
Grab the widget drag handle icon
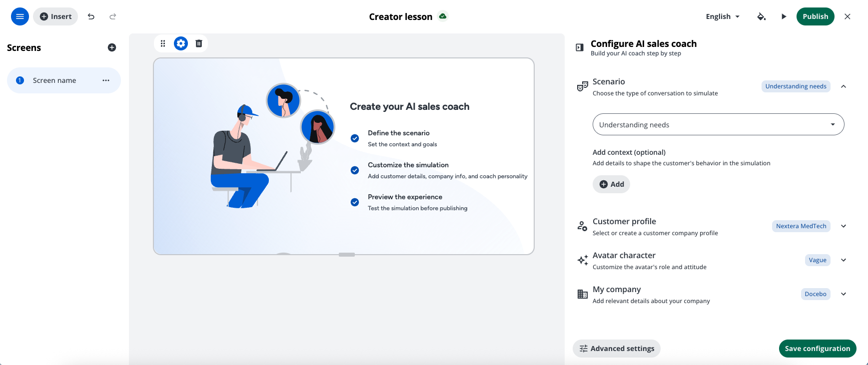163,43
